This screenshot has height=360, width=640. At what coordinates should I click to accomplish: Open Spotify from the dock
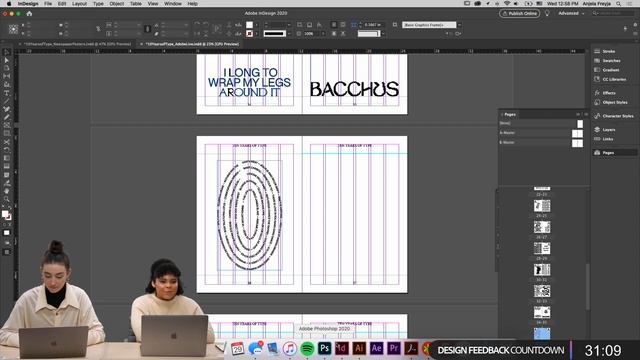point(307,349)
